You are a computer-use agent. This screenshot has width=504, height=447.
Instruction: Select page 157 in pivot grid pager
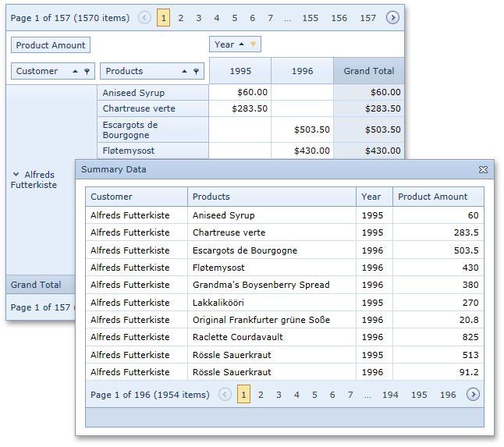tap(367, 17)
